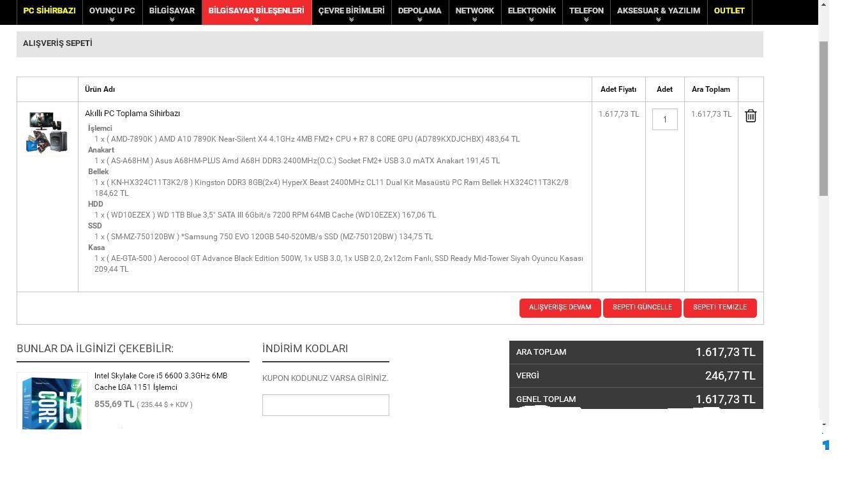Expand the OYUNCU PC dropdown arrow
This screenshot has height=490, width=868.
(112, 20)
